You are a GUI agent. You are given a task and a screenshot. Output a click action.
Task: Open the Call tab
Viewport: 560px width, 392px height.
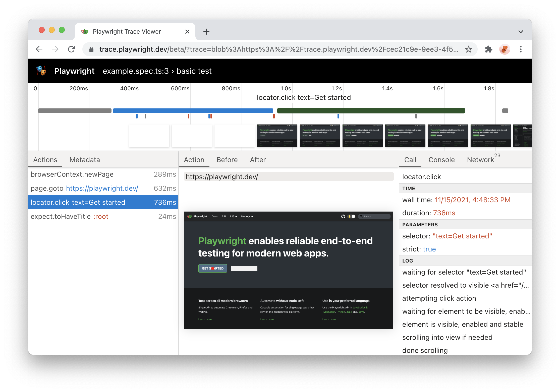tap(410, 160)
